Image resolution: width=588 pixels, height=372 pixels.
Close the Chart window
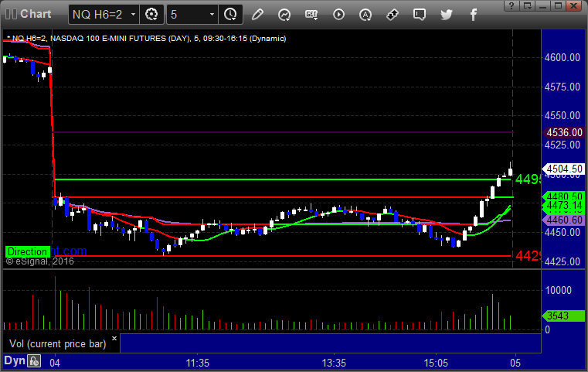coord(574,5)
